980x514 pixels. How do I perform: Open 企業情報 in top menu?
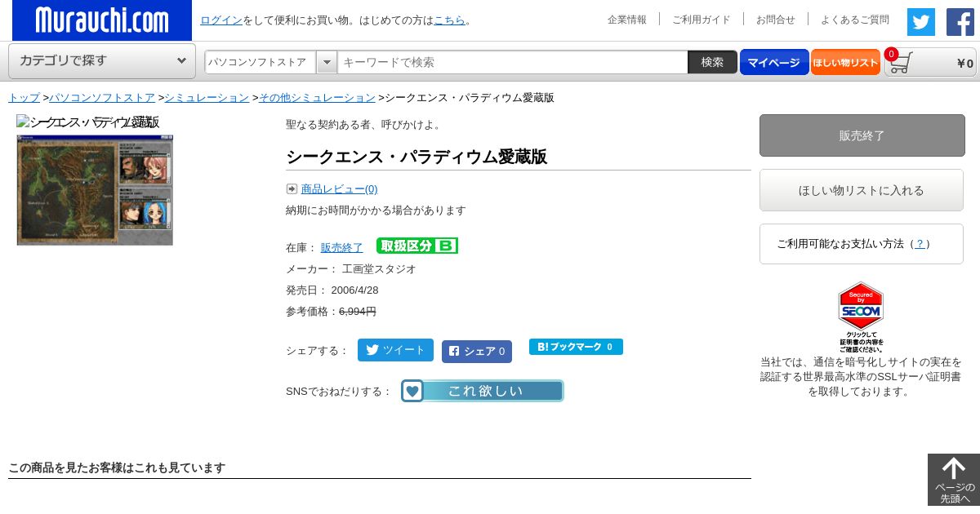[x=627, y=20]
